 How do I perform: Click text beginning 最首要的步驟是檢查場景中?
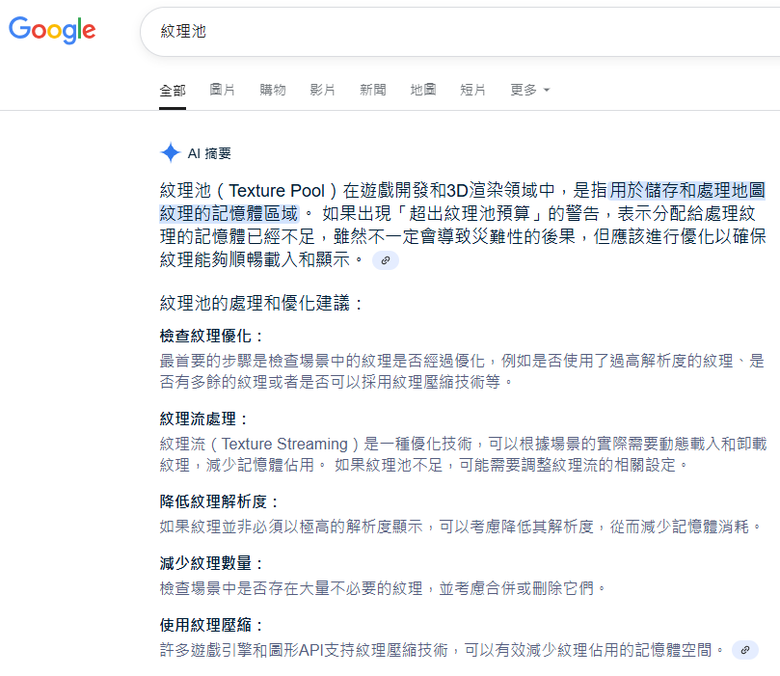coord(463,371)
